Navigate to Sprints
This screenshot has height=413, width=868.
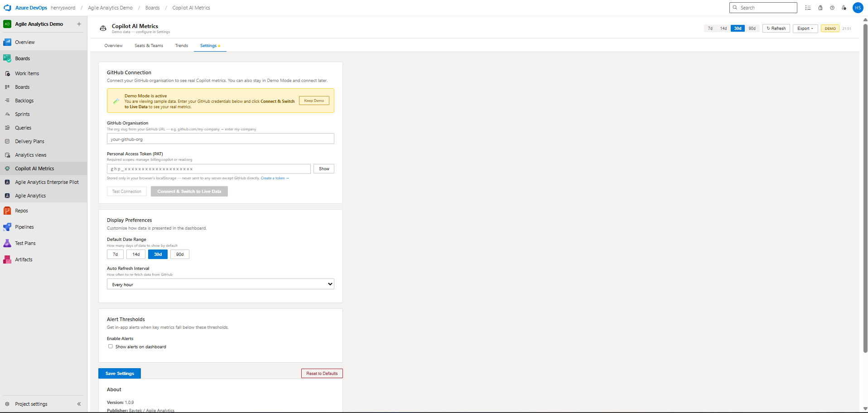22,114
